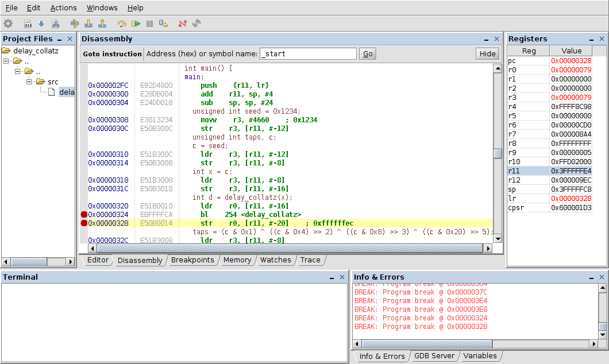609x364 pixels.
Task: Close the Info & Errors panel
Action: tap(602, 277)
